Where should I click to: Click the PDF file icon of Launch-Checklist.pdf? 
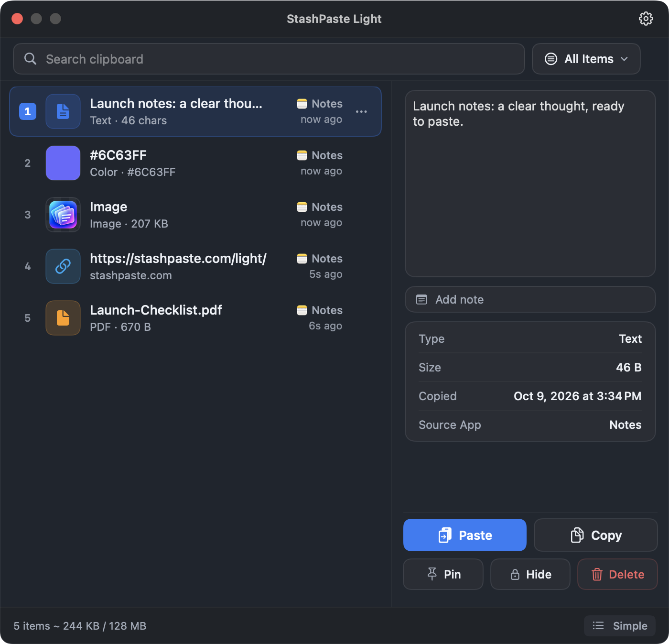tap(63, 318)
